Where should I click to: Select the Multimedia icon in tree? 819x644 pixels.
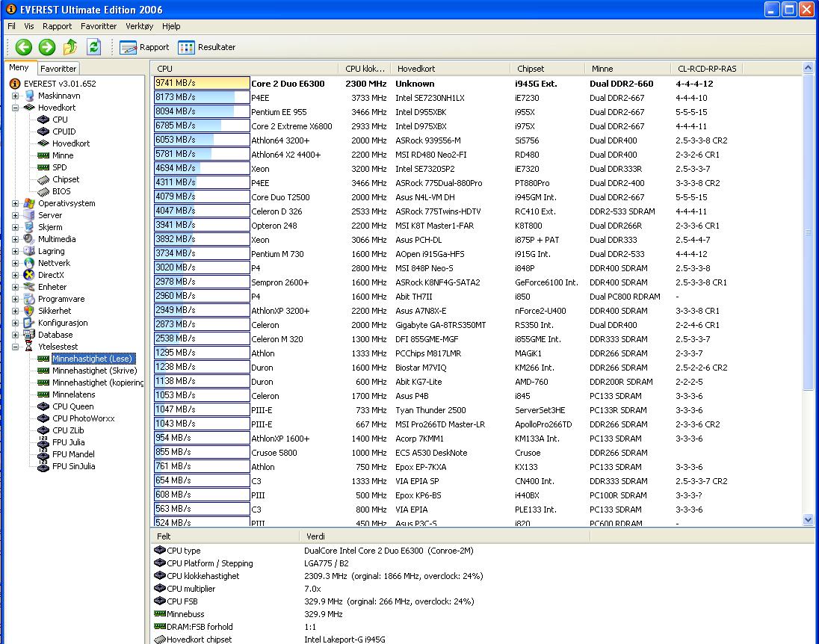pos(29,239)
